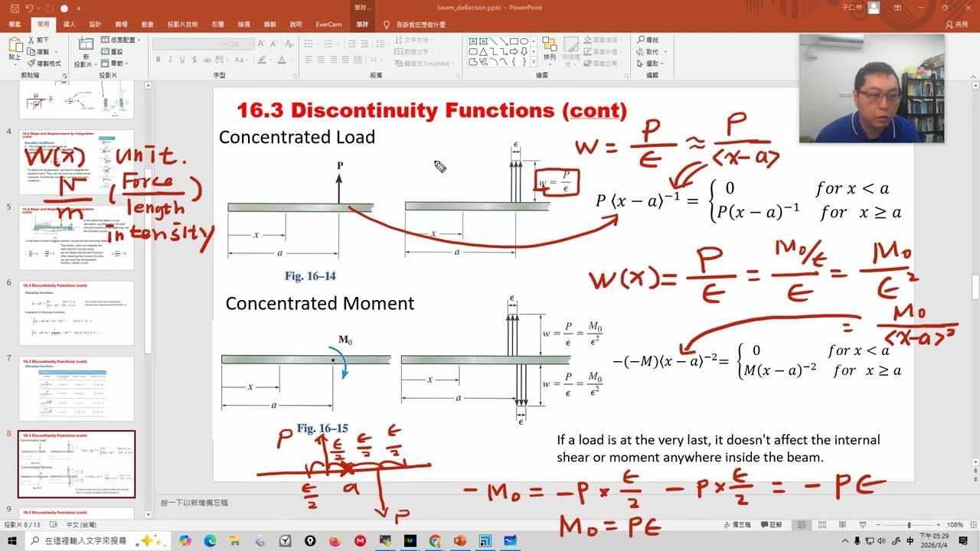Viewport: 980px width, 551px height.
Task: Click the Copy (複製) icon
Action: pos(31,52)
